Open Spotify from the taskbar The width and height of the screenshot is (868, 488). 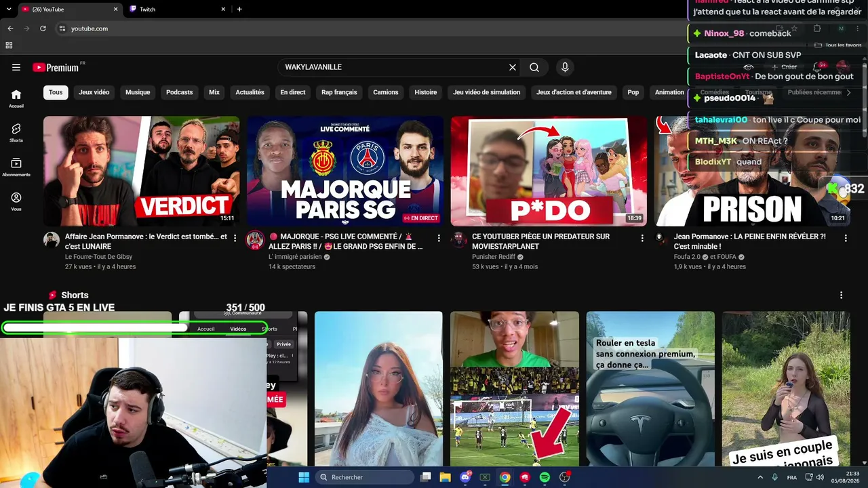click(545, 477)
